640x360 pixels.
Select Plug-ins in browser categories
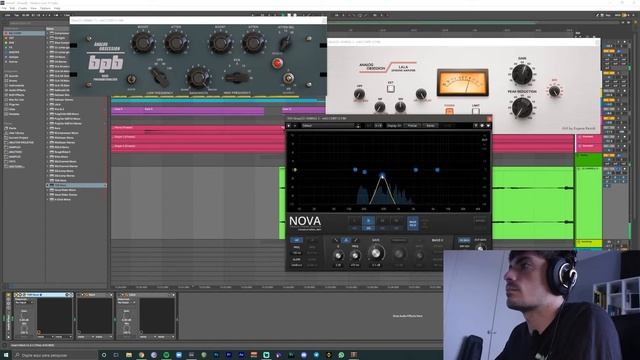14,104
